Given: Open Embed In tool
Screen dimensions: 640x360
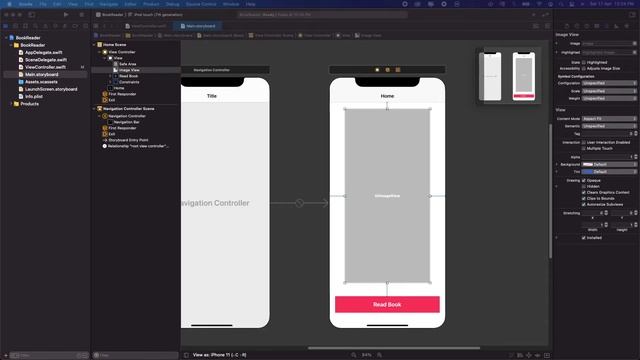Looking at the screenshot, I should (x=547, y=355).
